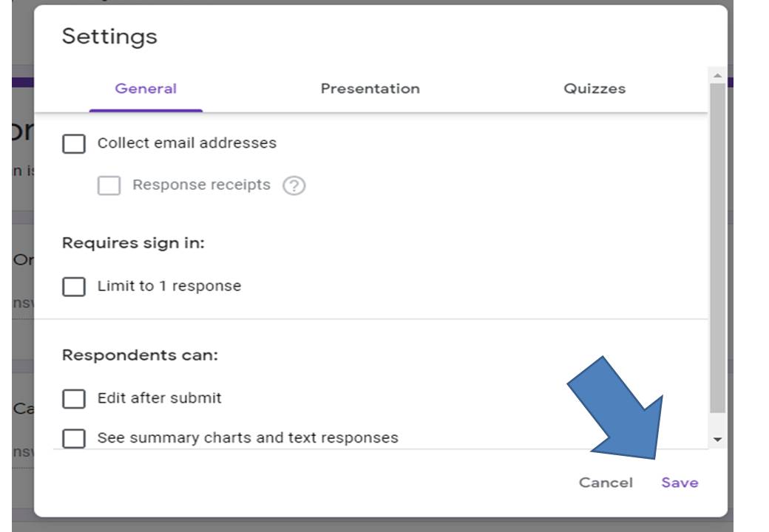Click the Limit to 1 response label
Viewport: 769px width, 532px height.
coord(169,286)
